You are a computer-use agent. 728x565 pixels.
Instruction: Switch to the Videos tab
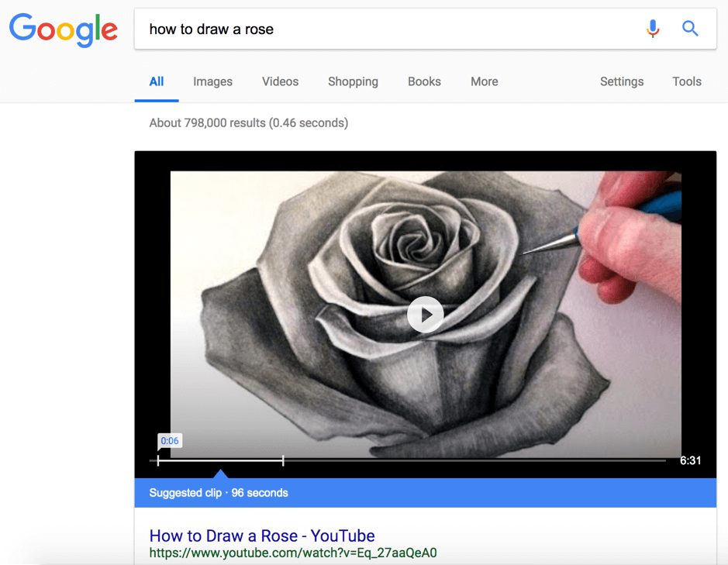(280, 81)
